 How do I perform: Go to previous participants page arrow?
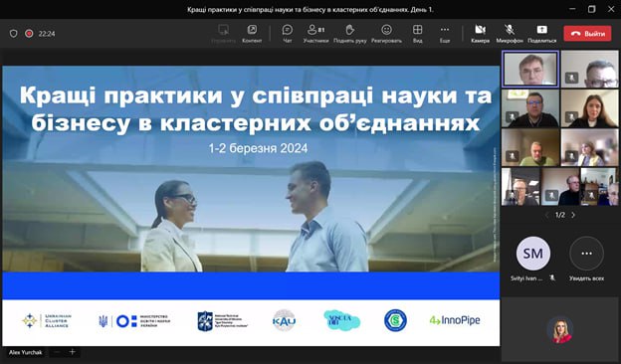pyautogui.click(x=547, y=215)
